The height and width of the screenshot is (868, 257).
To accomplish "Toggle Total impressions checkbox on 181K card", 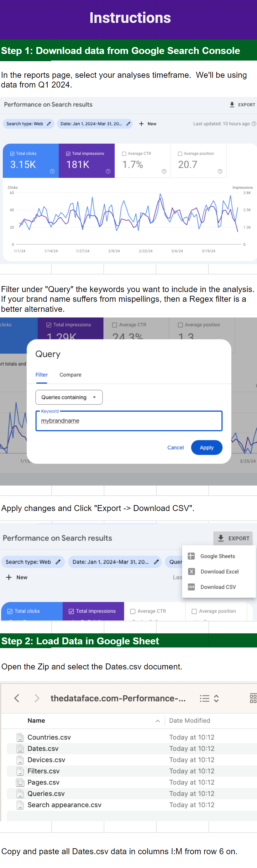I will tap(68, 154).
